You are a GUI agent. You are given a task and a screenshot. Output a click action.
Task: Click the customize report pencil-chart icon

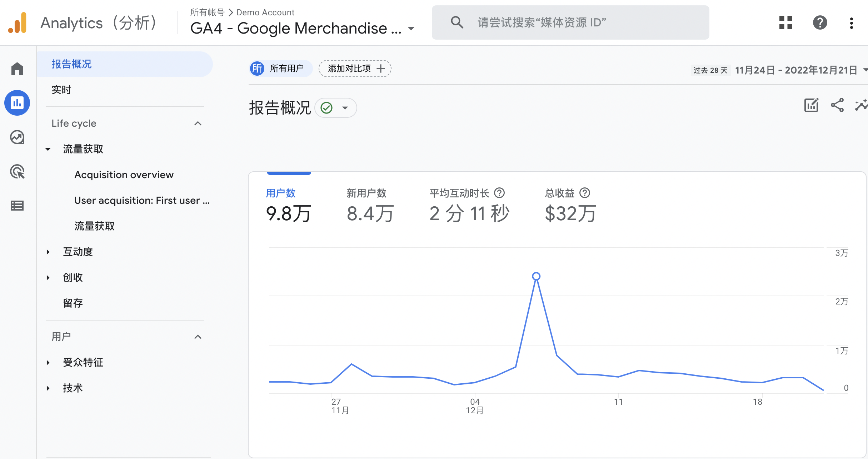[x=811, y=105]
